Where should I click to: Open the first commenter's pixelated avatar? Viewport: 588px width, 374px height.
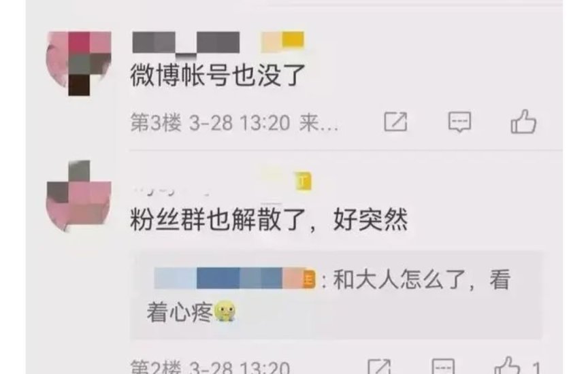click(79, 63)
